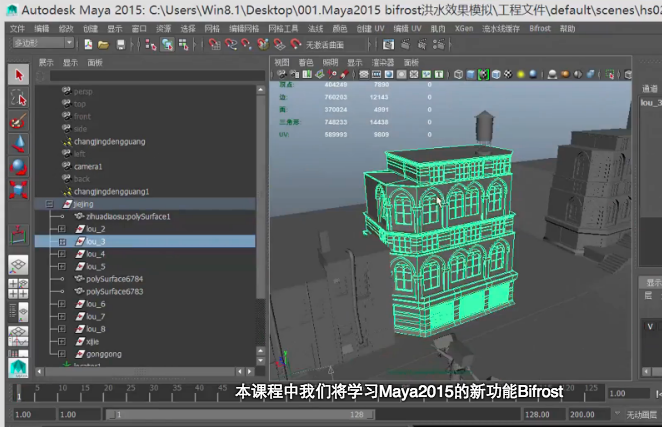Toggle snap to curves
The height and width of the screenshot is (427, 662).
tap(231, 44)
